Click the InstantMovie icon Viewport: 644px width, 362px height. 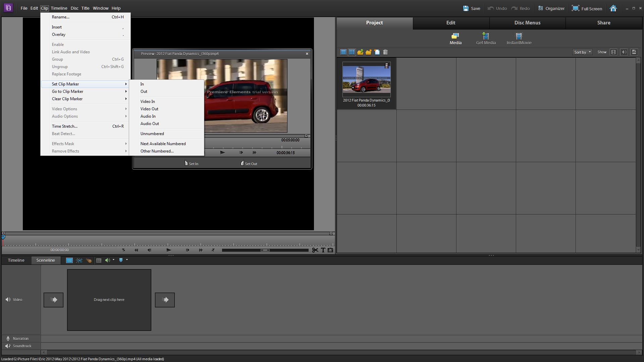[x=519, y=39]
